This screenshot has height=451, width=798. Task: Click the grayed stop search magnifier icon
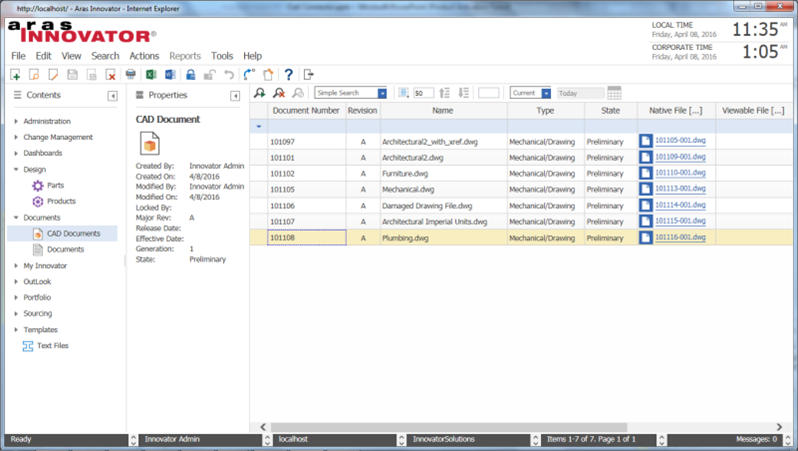tap(298, 93)
